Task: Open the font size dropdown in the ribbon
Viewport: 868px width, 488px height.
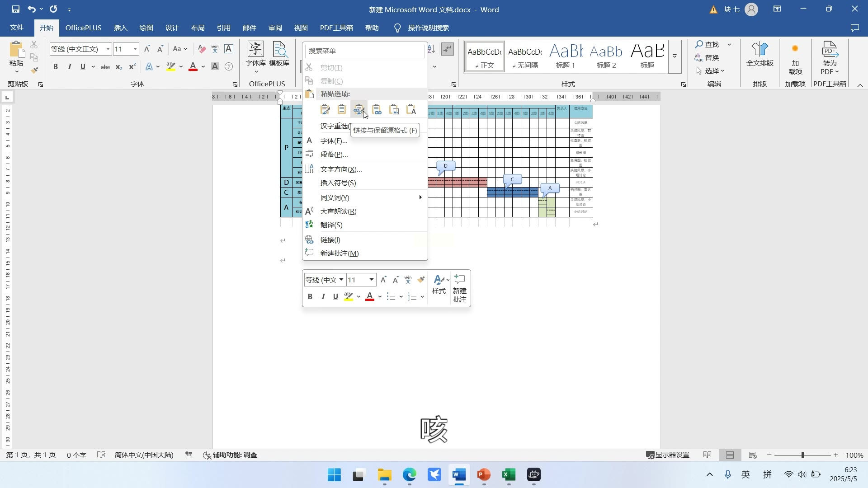Action: click(x=135, y=49)
